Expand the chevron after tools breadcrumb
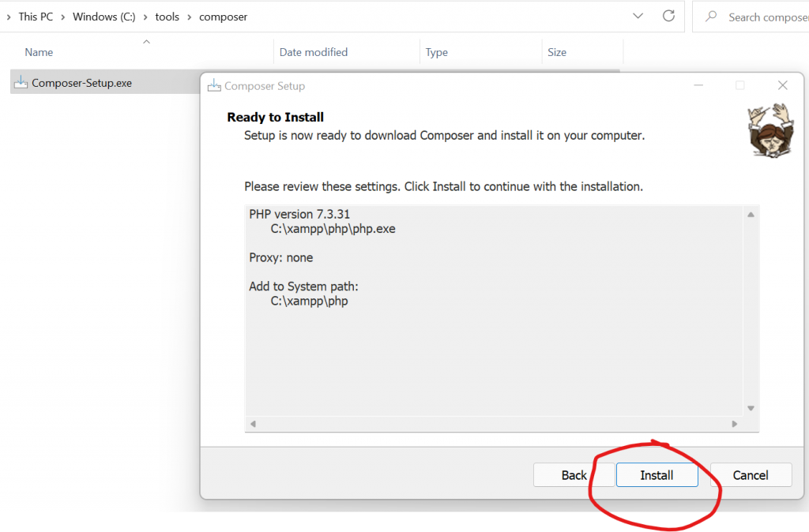Screen dimensions: 809x532 point(190,17)
